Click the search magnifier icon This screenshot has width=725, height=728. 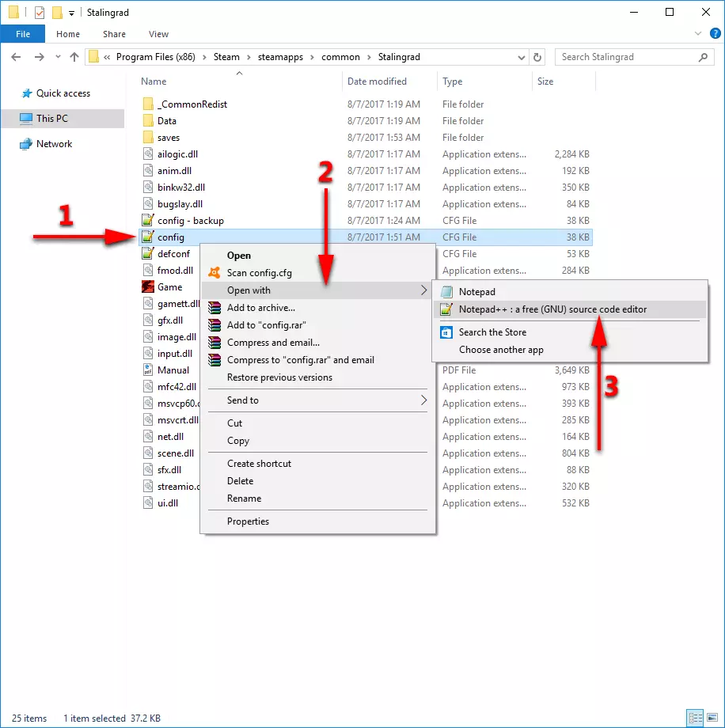click(703, 57)
